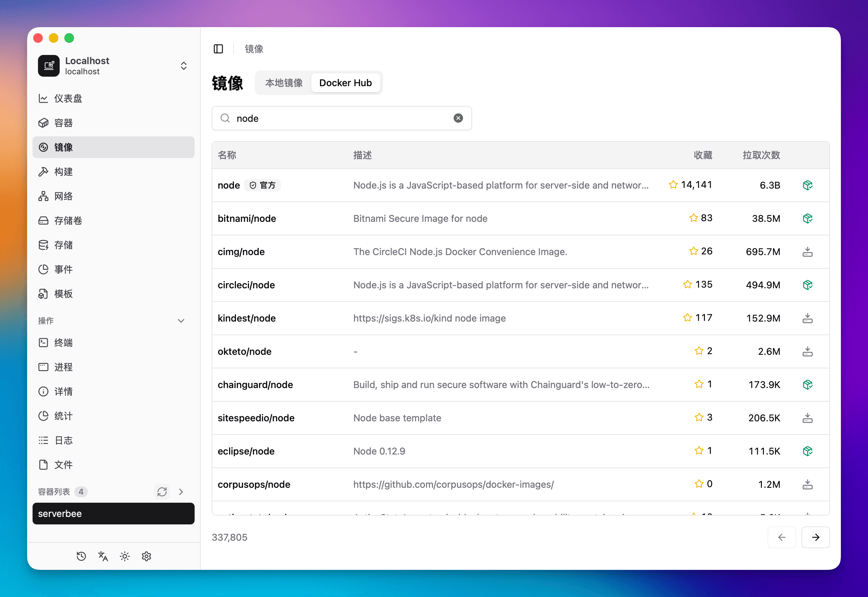868x597 pixels.
Task: Refresh the 容器列表 with the refresh icon
Action: click(162, 492)
